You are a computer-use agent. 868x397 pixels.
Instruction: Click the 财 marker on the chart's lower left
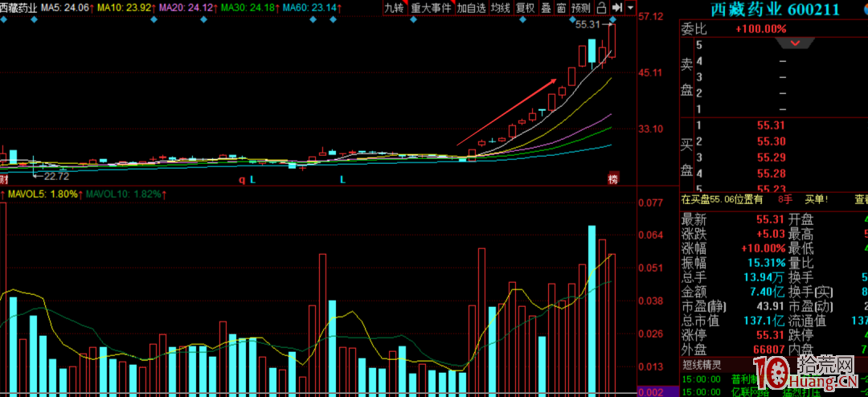click(x=3, y=179)
